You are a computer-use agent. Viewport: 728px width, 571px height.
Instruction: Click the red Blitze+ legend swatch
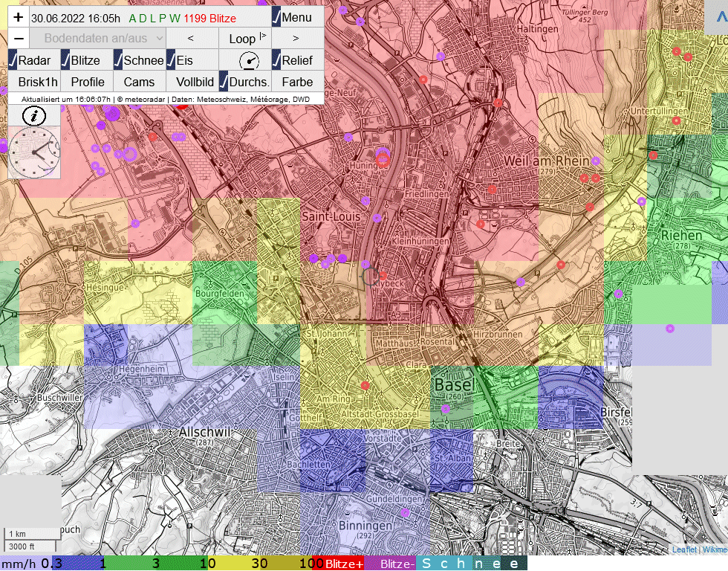click(344, 564)
